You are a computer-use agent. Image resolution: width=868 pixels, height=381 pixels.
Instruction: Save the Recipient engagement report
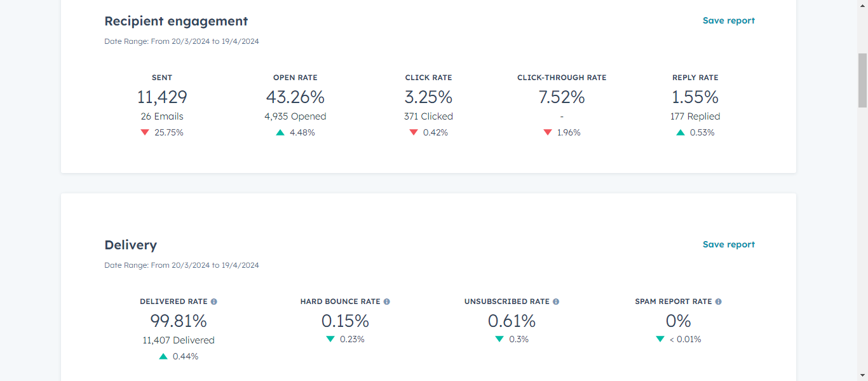pos(729,20)
